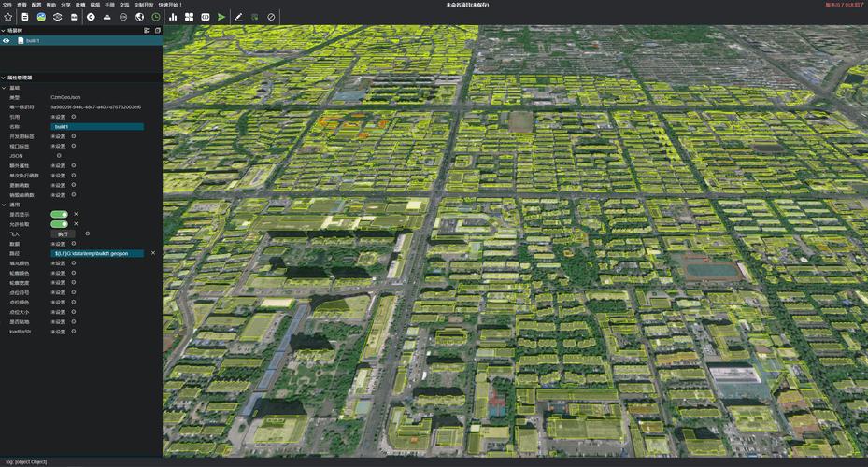
Task: Click the small circle icon in loadFnStr row
Action: 74,332
